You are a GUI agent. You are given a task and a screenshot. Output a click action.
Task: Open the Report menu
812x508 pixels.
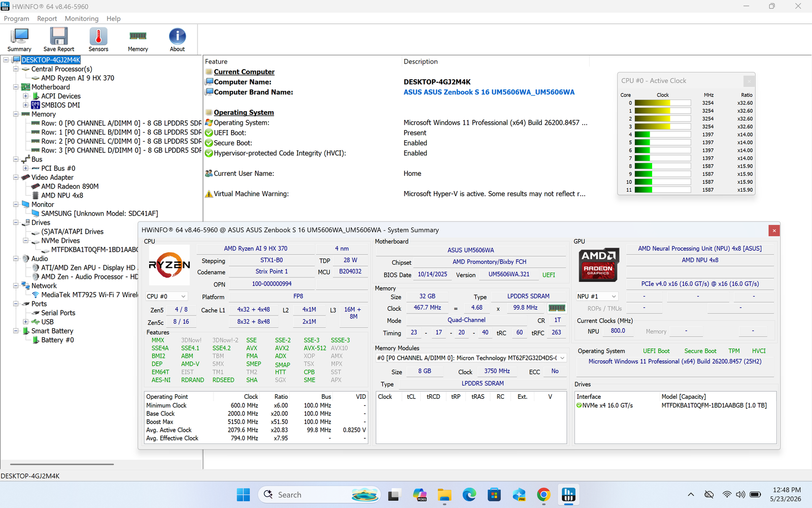47,19
